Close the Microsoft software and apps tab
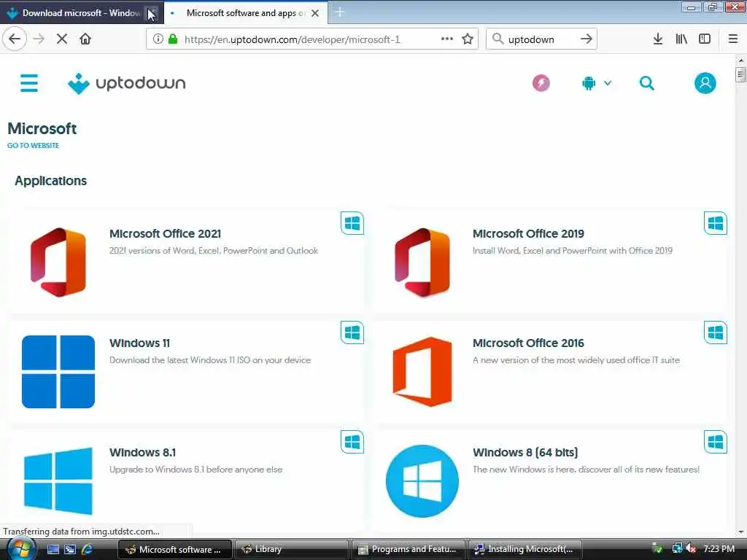This screenshot has height=560, width=747. pyautogui.click(x=315, y=13)
